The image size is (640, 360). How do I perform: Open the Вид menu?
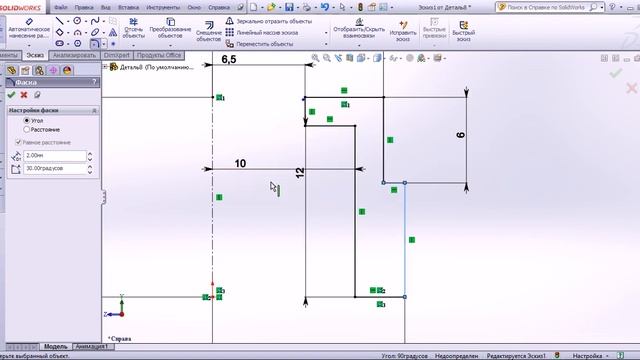point(106,7)
